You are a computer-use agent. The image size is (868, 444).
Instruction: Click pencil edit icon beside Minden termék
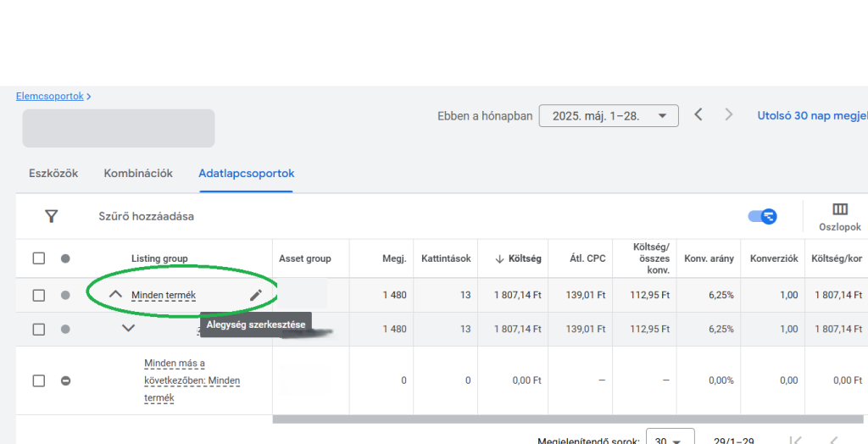coord(256,295)
